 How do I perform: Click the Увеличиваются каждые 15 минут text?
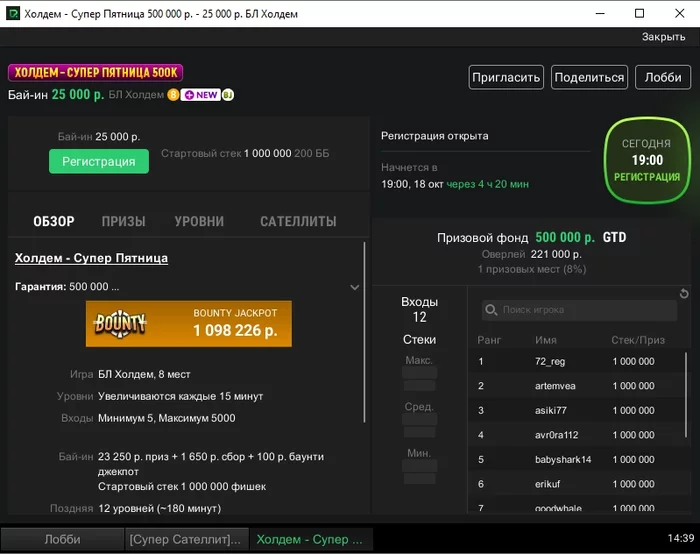180,396
